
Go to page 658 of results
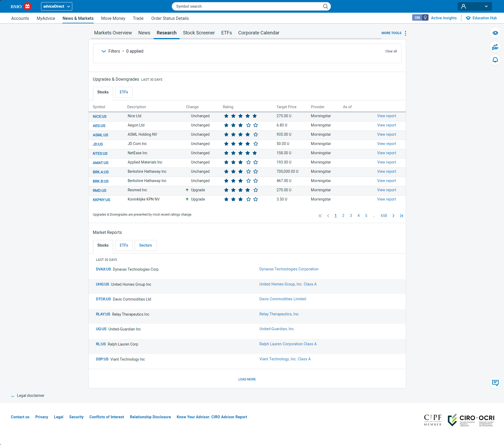pyautogui.click(x=384, y=216)
